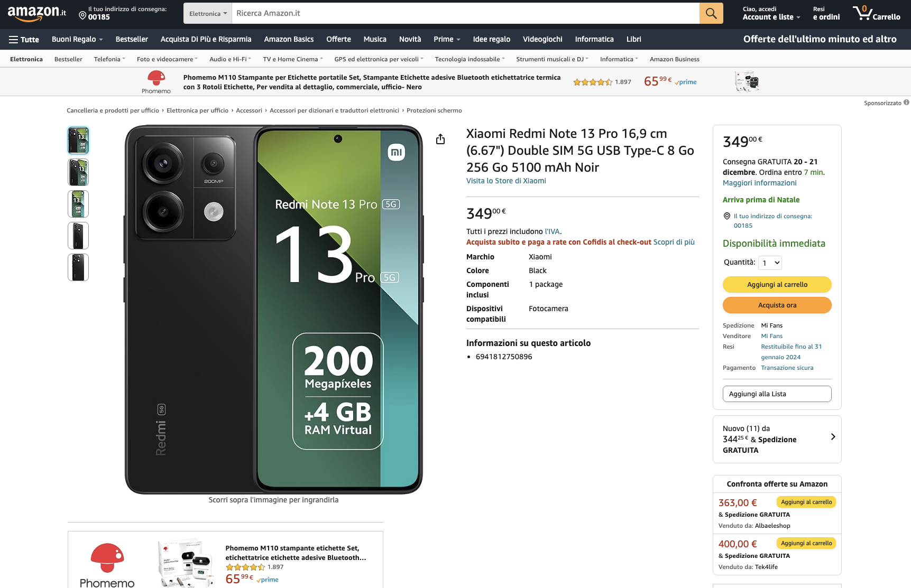This screenshot has height=588, width=911.
Task: Click the orange search magnifier button
Action: (711, 13)
